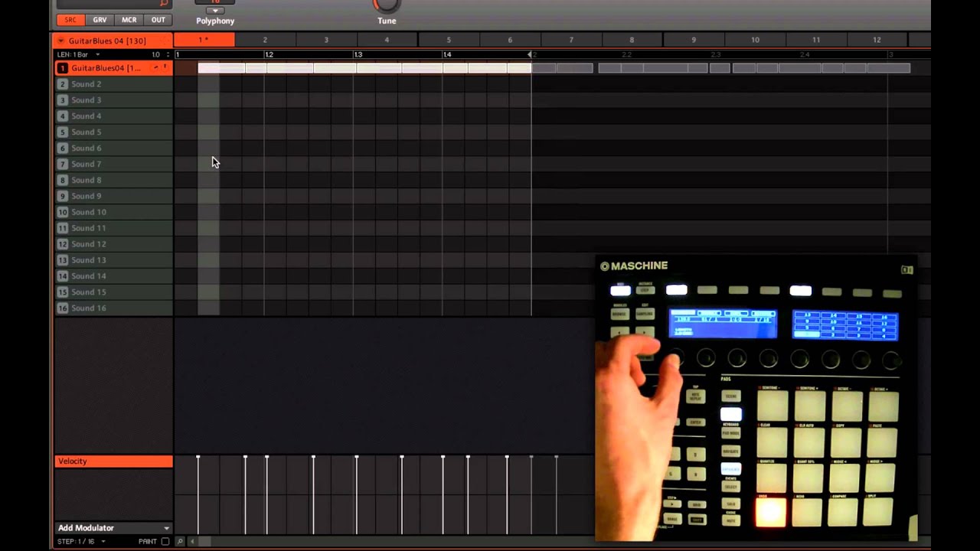Select sound slot 1 number icon
This screenshot has width=980, height=551.
point(63,68)
